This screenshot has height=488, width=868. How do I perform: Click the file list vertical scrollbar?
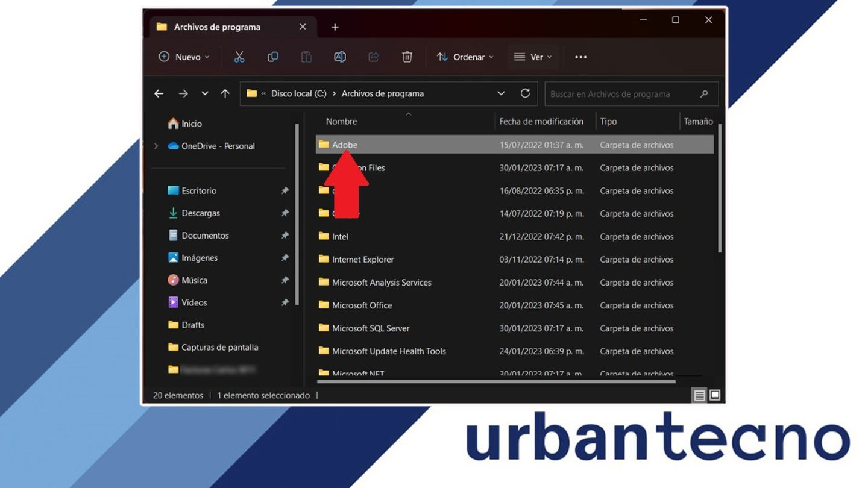(x=720, y=188)
